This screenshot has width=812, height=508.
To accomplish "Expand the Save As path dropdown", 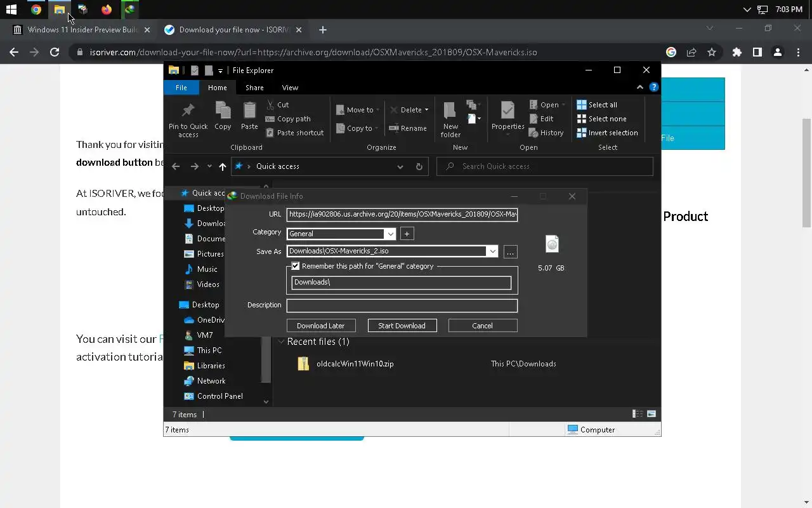I will 492,251.
